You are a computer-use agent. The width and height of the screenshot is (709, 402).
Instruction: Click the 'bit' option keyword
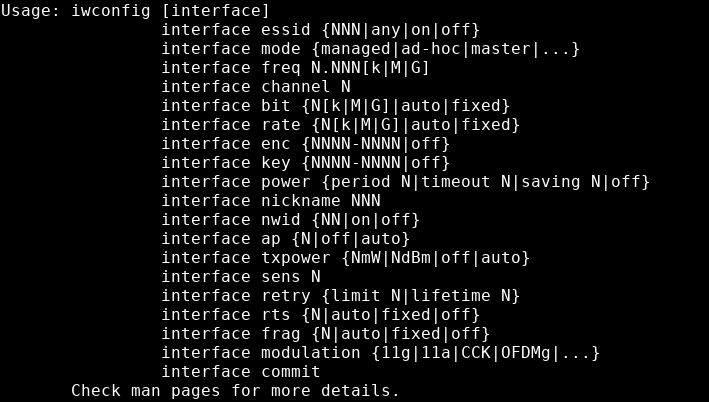(x=275, y=106)
